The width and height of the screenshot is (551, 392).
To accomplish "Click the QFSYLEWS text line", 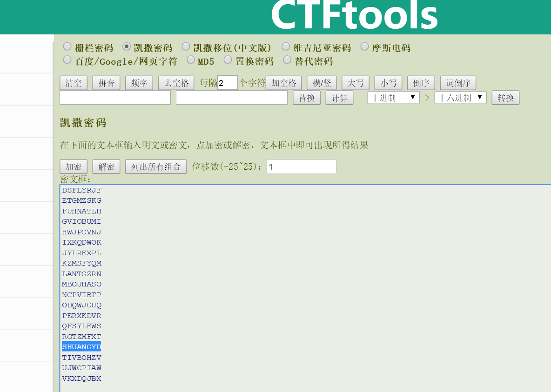I will tap(81, 326).
